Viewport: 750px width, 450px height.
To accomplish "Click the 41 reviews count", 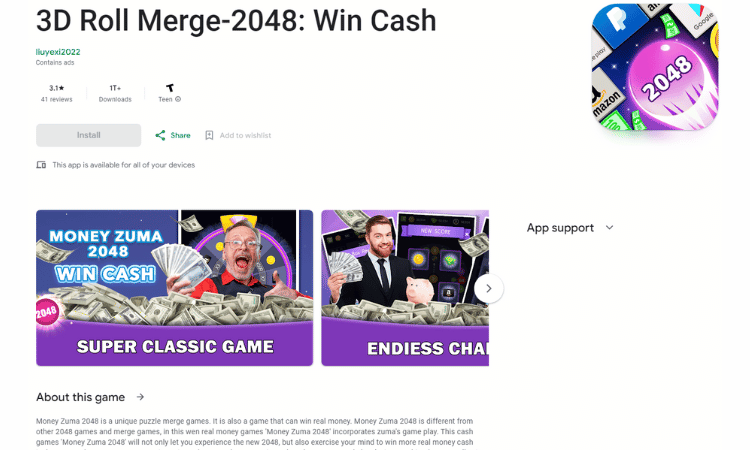I will point(56,99).
